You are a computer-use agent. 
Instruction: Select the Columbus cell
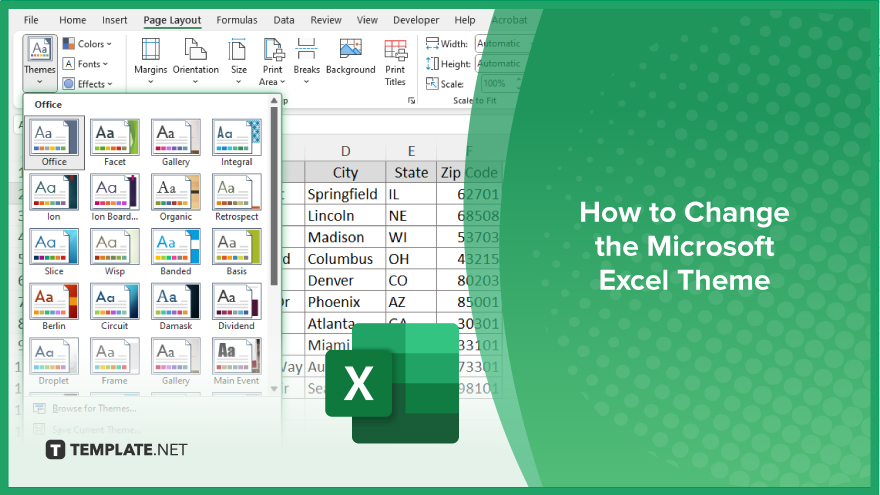[x=345, y=259]
